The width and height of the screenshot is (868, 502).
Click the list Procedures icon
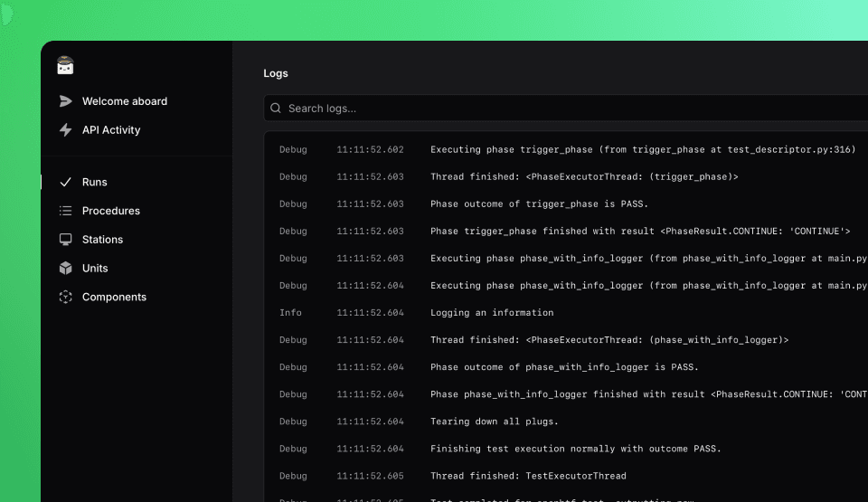pyautogui.click(x=65, y=211)
